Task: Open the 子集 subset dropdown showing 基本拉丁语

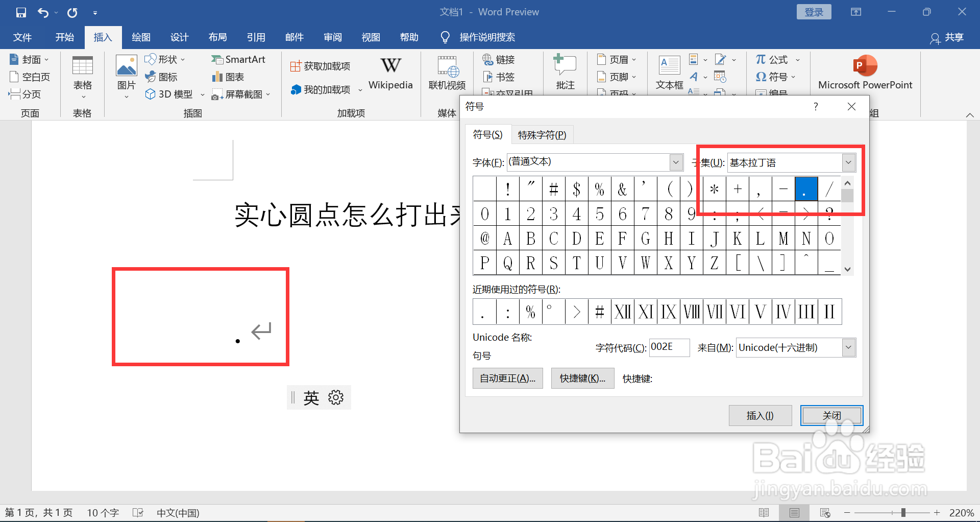Action: (848, 162)
